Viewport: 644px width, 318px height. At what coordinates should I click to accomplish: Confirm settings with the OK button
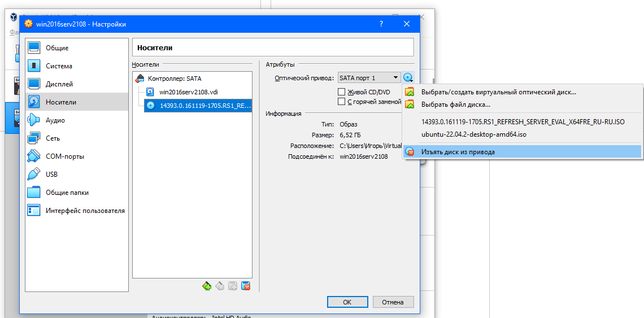tap(347, 302)
